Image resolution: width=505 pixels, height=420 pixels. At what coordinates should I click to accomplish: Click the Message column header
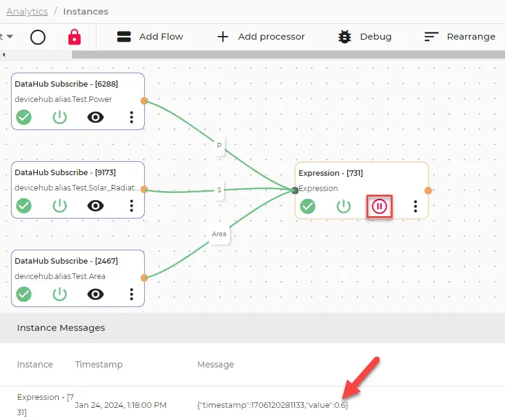[216, 364]
